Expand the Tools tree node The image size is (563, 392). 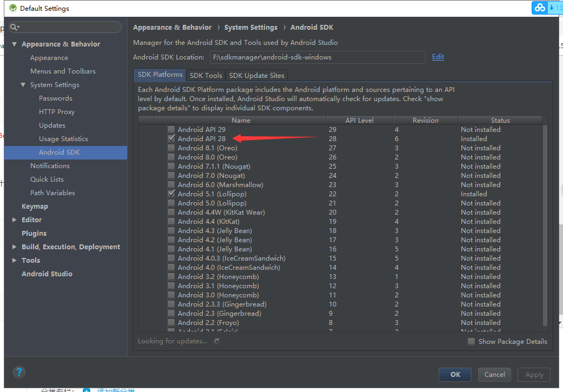pyautogui.click(x=15, y=260)
